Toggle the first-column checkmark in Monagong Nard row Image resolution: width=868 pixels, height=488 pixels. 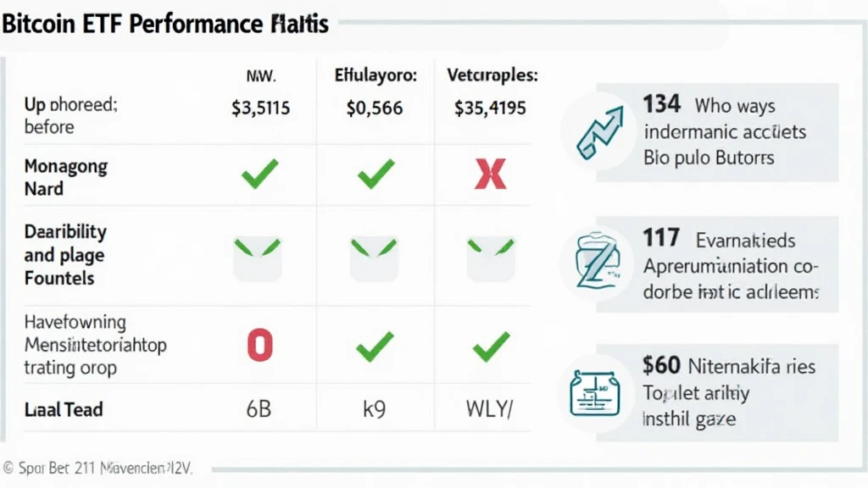[259, 175]
